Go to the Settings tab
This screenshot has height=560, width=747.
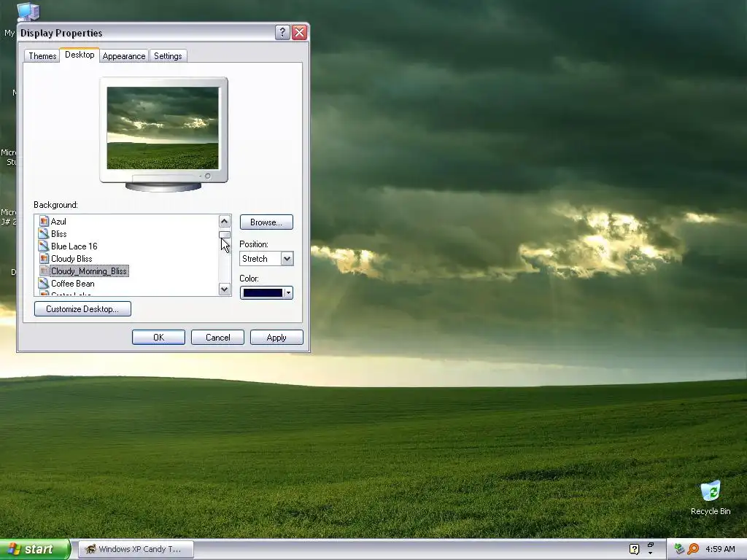[168, 55]
